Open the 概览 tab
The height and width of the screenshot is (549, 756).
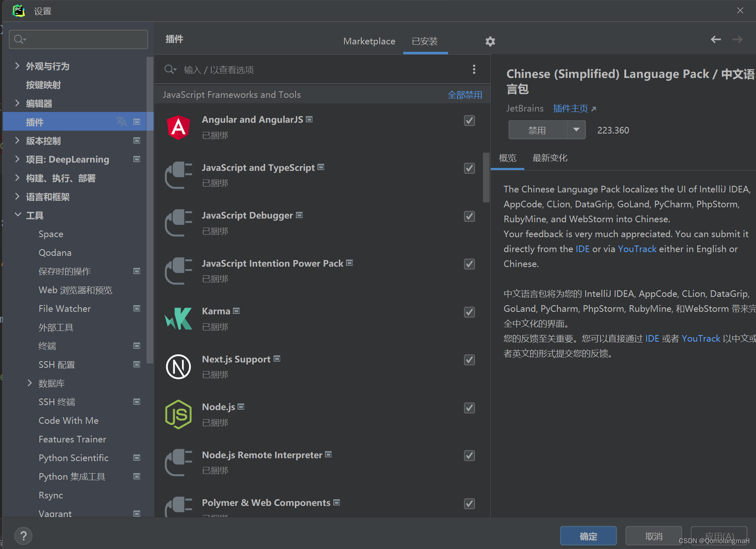tap(507, 158)
